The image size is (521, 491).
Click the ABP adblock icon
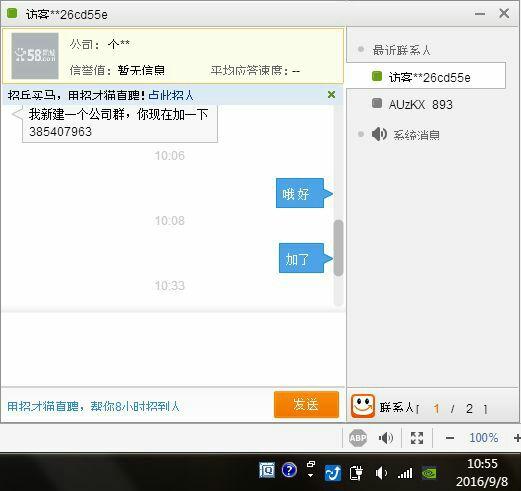tap(358, 437)
